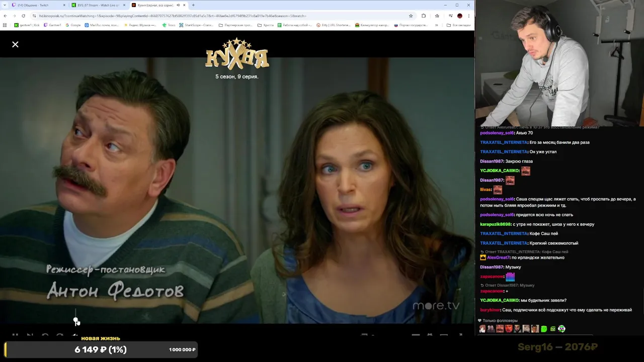Open the SharkScope bookmark
The width and height of the screenshot is (644, 362).
coord(196,25)
